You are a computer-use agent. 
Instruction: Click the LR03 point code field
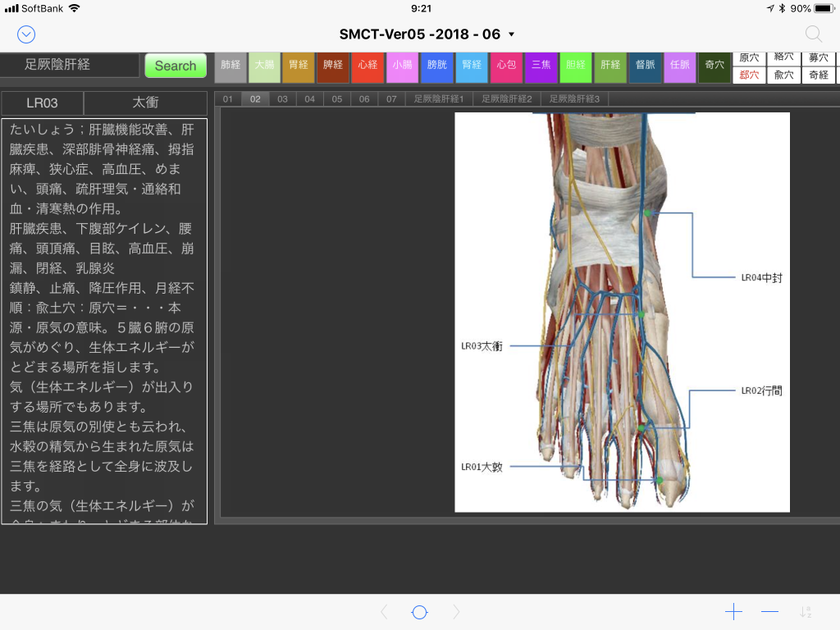43,103
